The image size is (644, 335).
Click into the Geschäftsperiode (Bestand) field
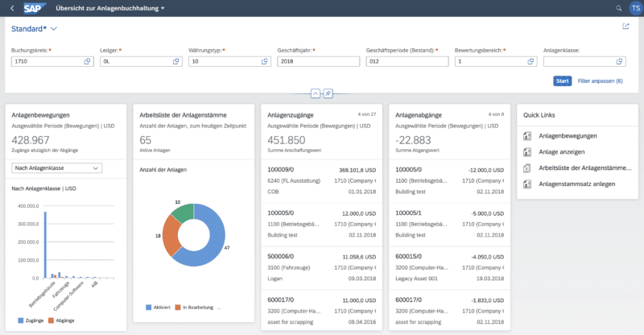pyautogui.click(x=407, y=61)
